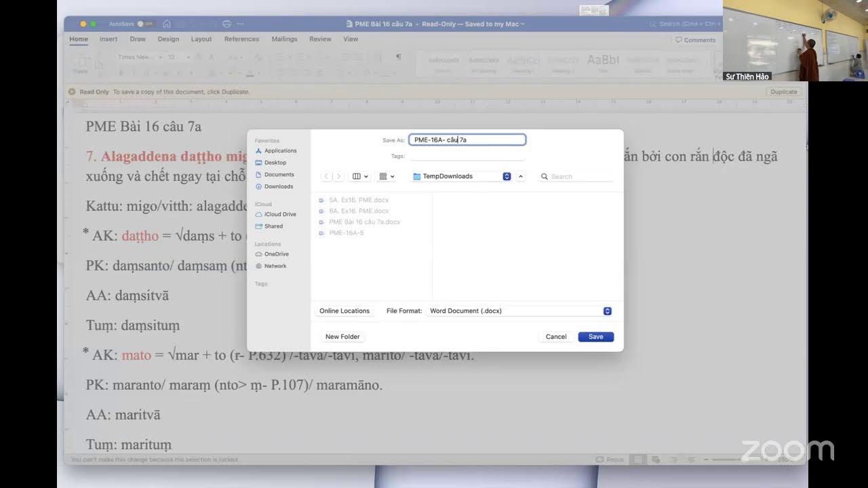Click the Print icon in Word's title bar
Image resolution: width=868 pixels, height=488 pixels.
tap(226, 24)
